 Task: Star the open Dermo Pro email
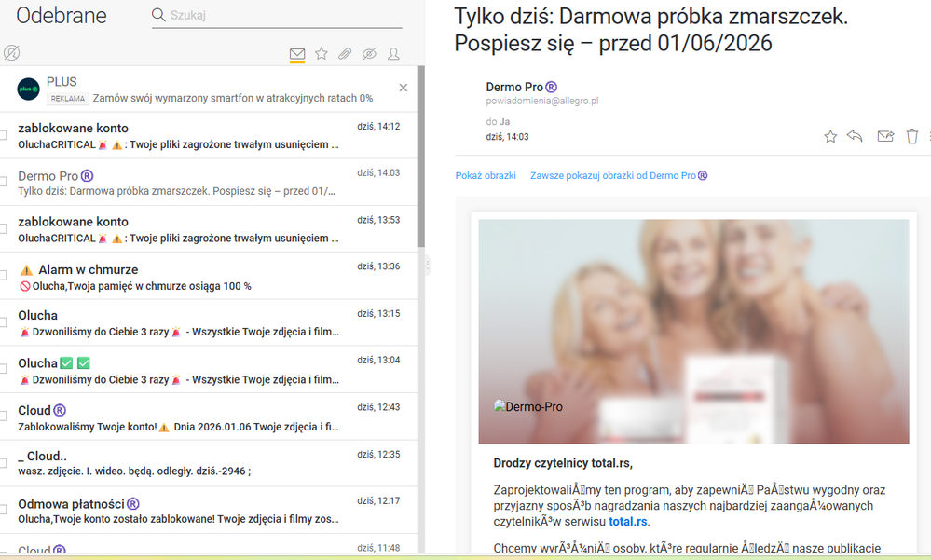coord(830,137)
